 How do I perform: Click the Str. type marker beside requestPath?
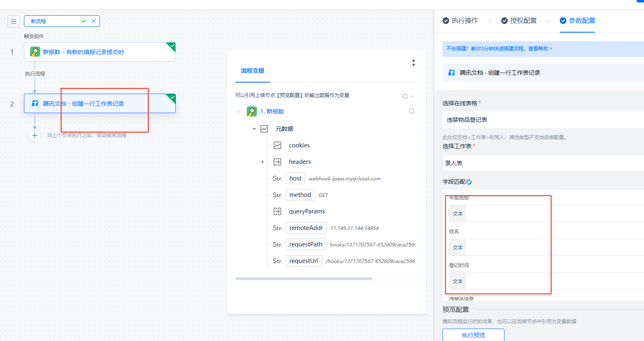click(277, 244)
